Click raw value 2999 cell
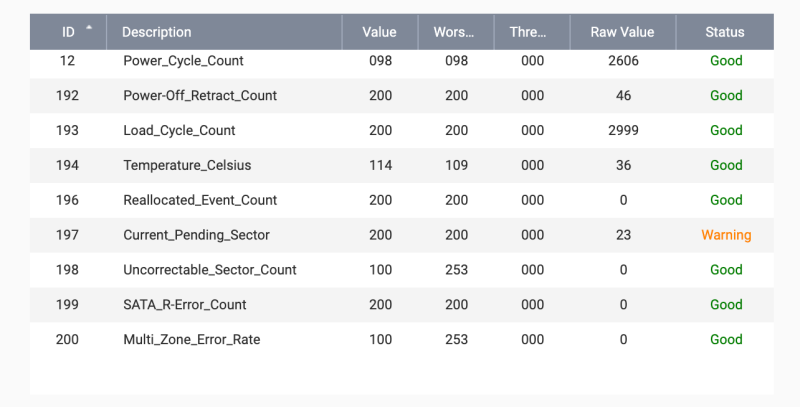 (623, 131)
